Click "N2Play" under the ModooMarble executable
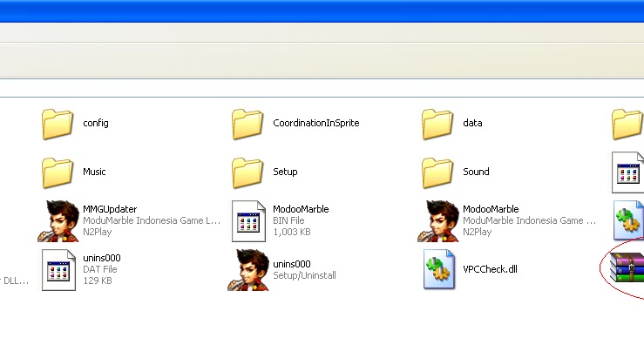The width and height of the screenshot is (644, 338). point(477,232)
